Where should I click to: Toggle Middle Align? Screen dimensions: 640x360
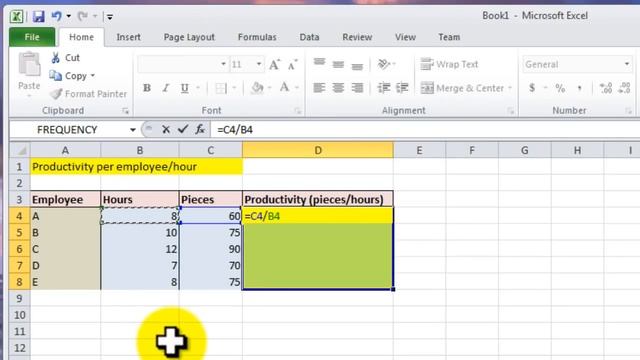click(x=338, y=64)
